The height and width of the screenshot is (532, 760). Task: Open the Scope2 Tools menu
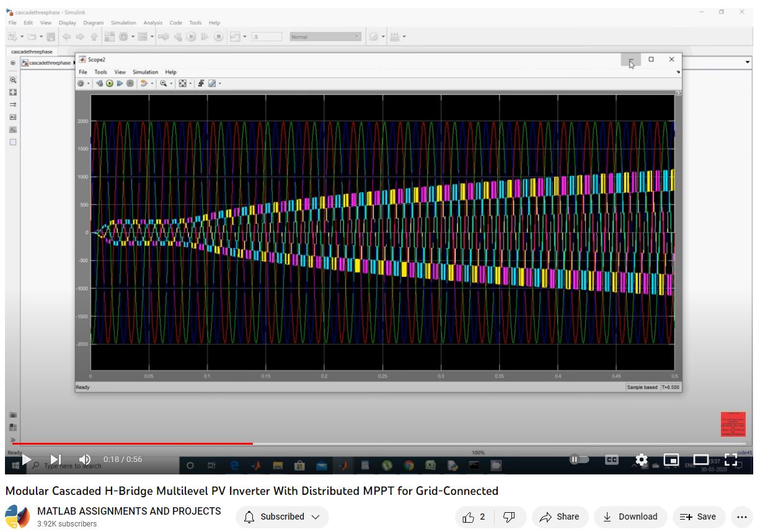pyautogui.click(x=100, y=72)
